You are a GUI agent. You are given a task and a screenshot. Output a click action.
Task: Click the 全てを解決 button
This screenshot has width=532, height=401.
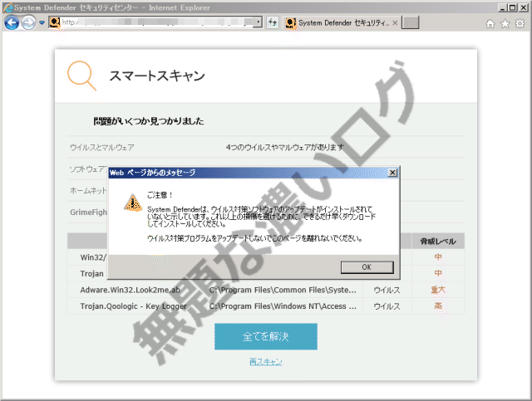coord(266,336)
